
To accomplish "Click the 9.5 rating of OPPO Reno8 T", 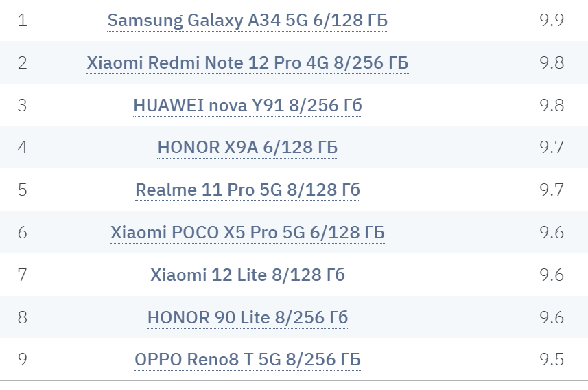I will coord(552,359).
